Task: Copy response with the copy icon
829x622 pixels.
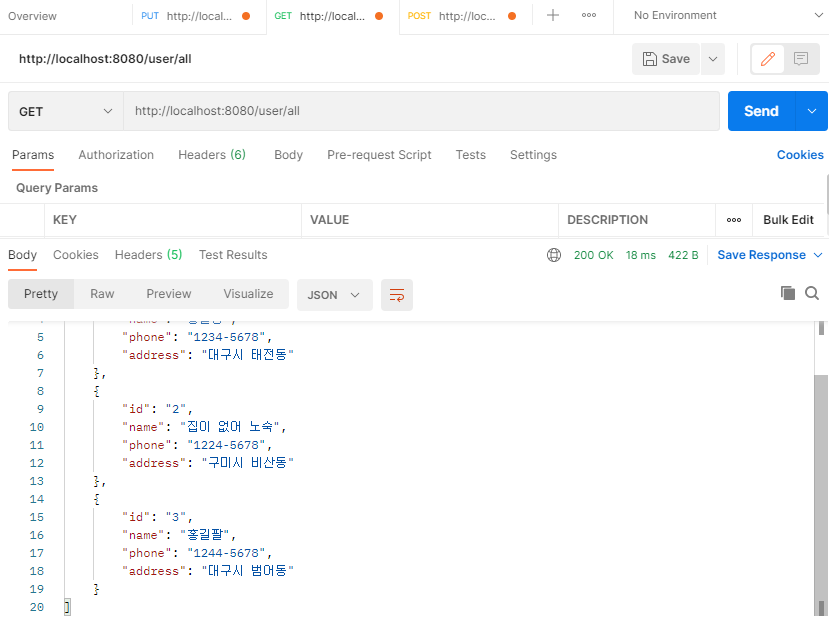Action: pos(788,293)
